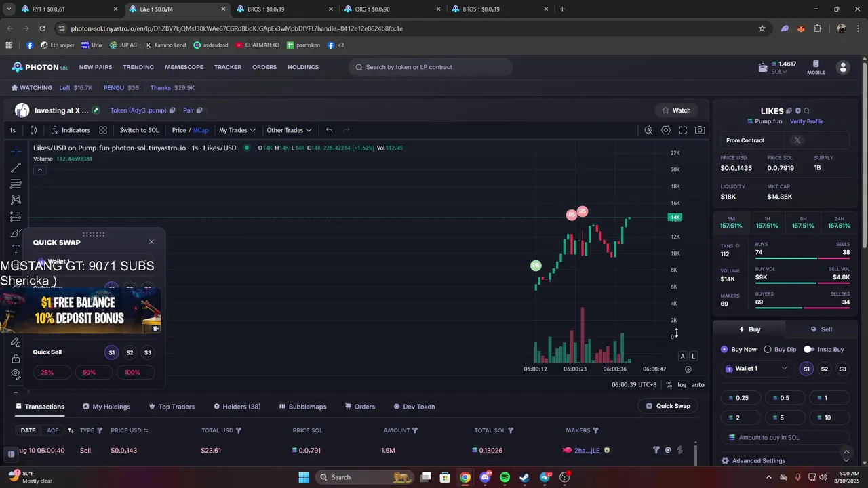Go to MEMESCOPE in navigation
This screenshot has width=868, height=488.
[x=184, y=67]
